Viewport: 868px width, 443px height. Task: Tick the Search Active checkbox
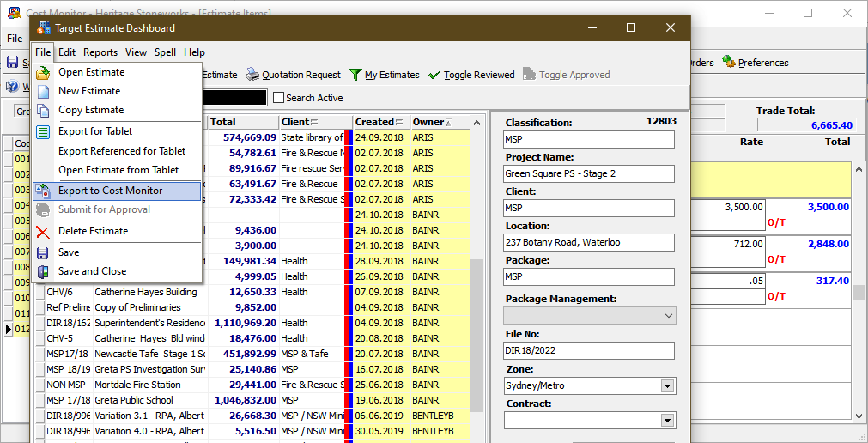click(278, 98)
